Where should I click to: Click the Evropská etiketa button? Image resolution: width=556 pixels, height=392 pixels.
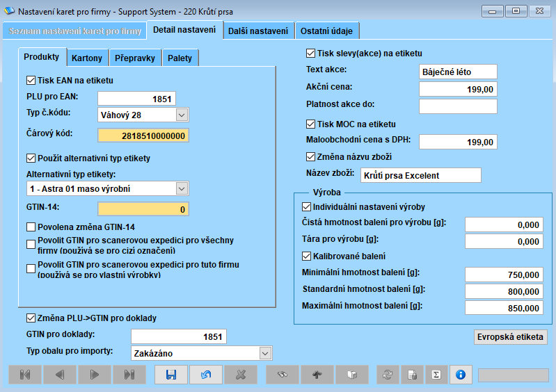[510, 337]
